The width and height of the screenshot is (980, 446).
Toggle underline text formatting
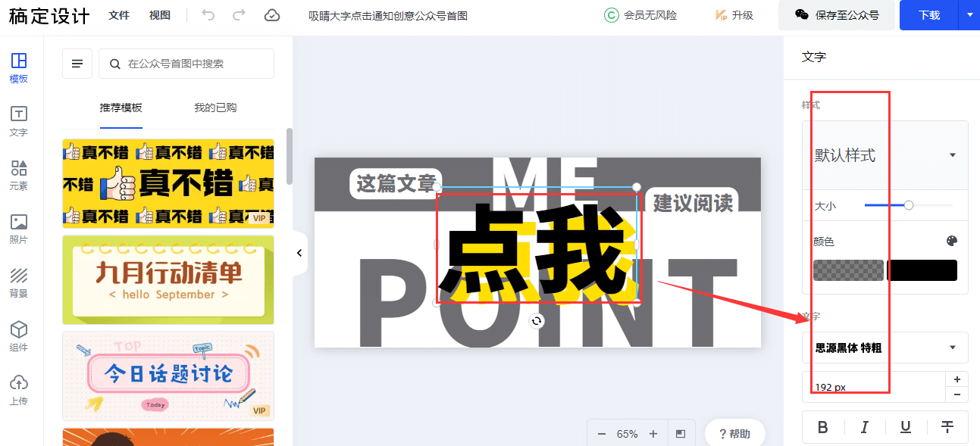point(906,428)
